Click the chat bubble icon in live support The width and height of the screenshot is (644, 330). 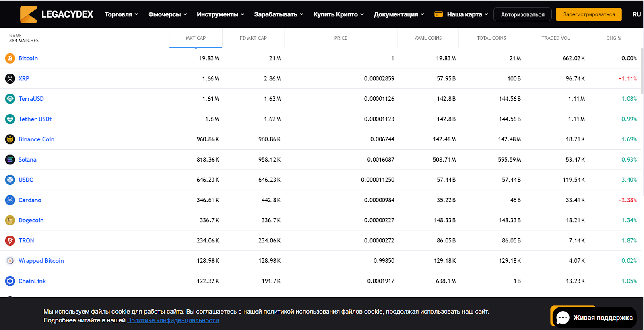(x=563, y=318)
